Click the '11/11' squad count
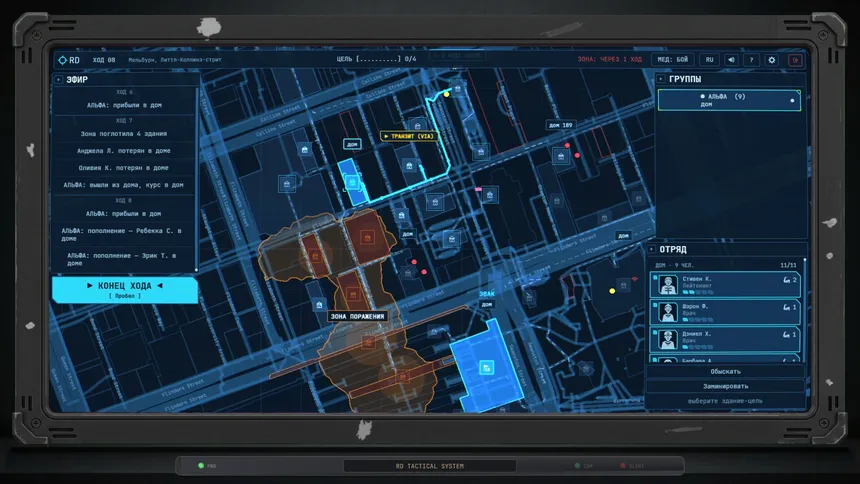Image resolution: width=860 pixels, height=484 pixels. point(788,266)
